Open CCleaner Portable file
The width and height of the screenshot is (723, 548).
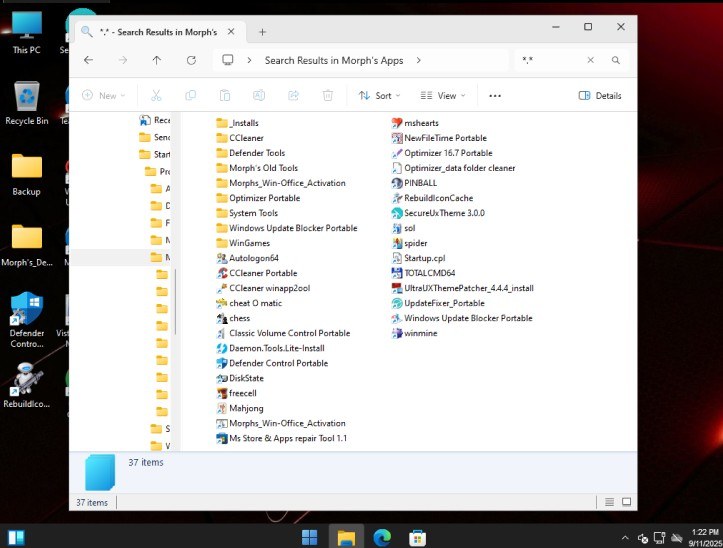(x=257, y=273)
